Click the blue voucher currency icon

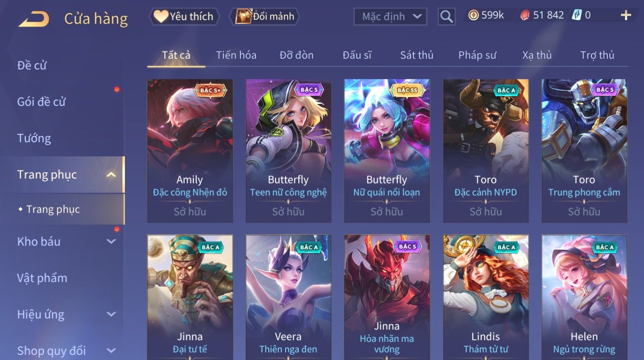pyautogui.click(x=577, y=15)
